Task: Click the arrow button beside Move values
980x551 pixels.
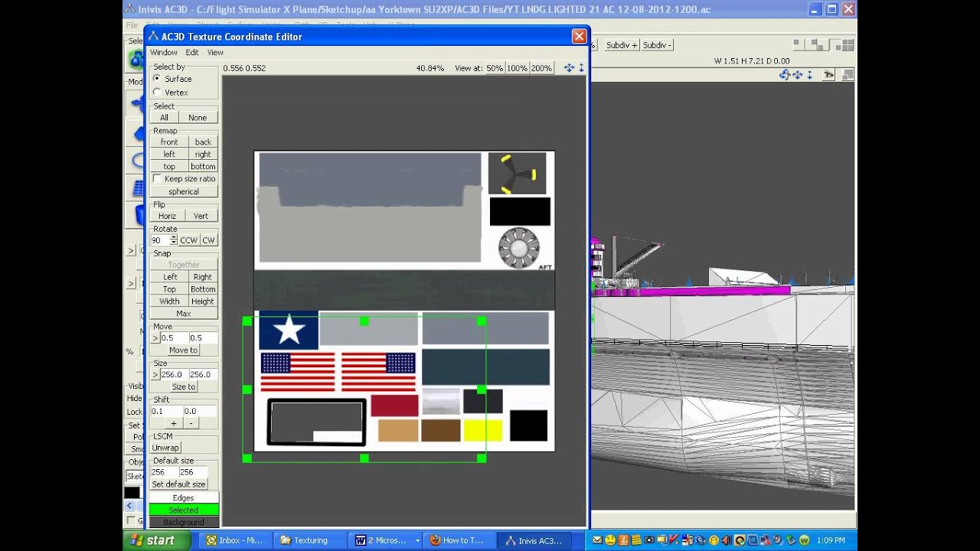Action: [x=155, y=338]
